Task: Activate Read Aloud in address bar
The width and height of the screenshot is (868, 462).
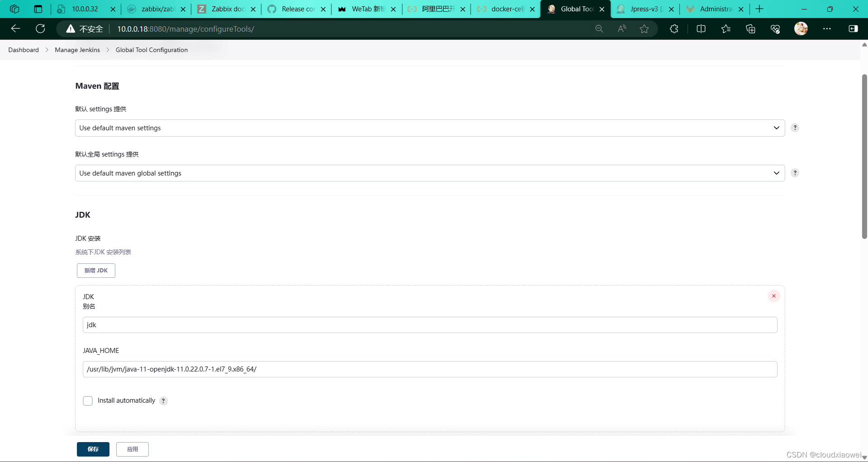Action: click(622, 29)
